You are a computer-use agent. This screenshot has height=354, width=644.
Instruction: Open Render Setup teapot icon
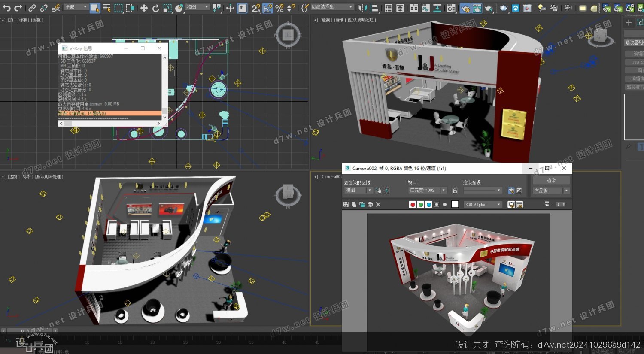point(465,8)
